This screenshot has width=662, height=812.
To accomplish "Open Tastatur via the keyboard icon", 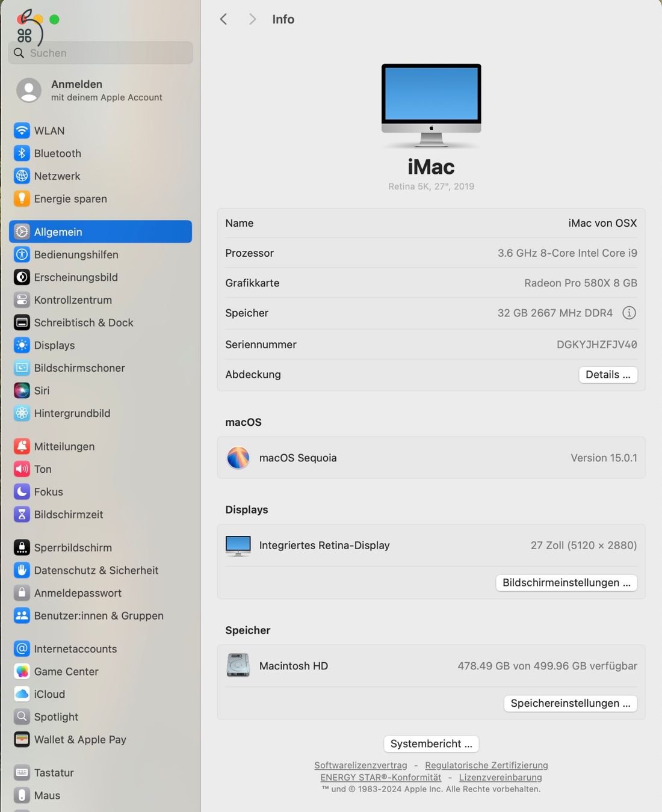I will click(22, 772).
